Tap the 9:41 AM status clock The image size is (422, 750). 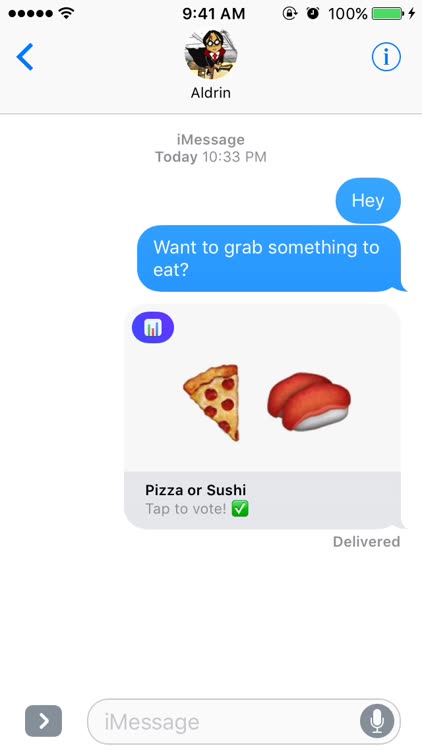pyautogui.click(x=213, y=13)
